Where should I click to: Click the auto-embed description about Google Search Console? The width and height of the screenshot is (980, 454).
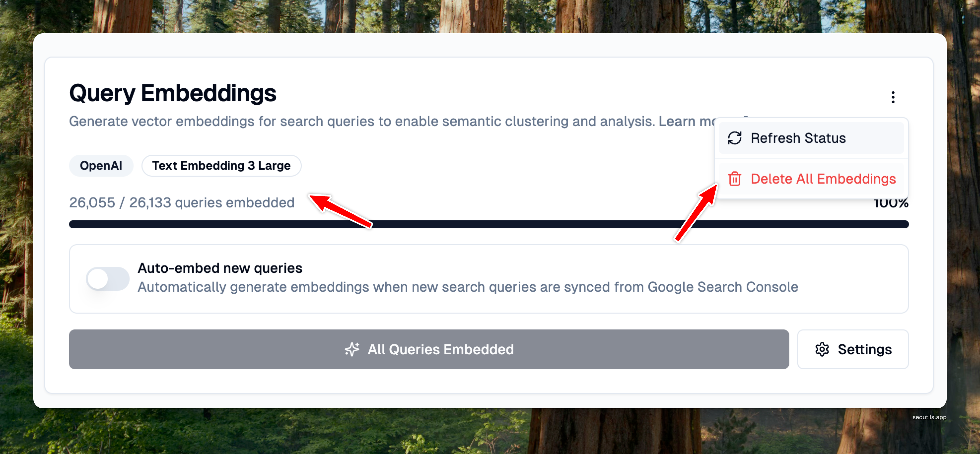tap(468, 287)
